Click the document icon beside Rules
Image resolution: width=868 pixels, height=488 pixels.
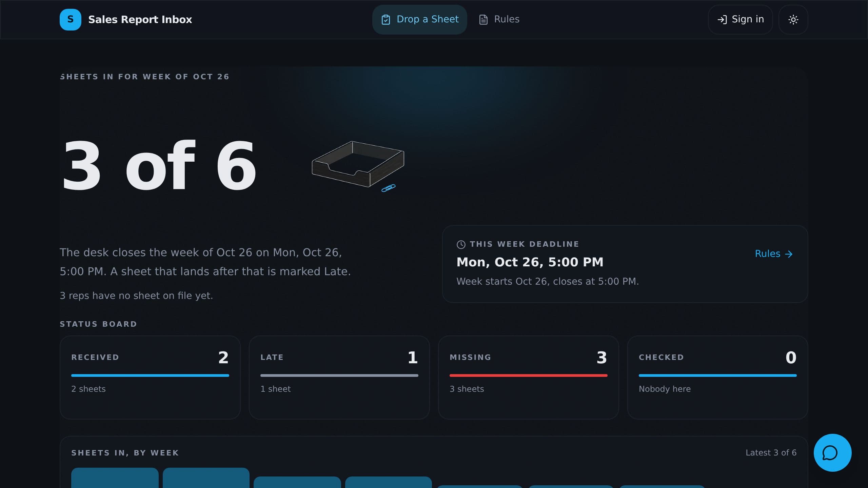[483, 20]
